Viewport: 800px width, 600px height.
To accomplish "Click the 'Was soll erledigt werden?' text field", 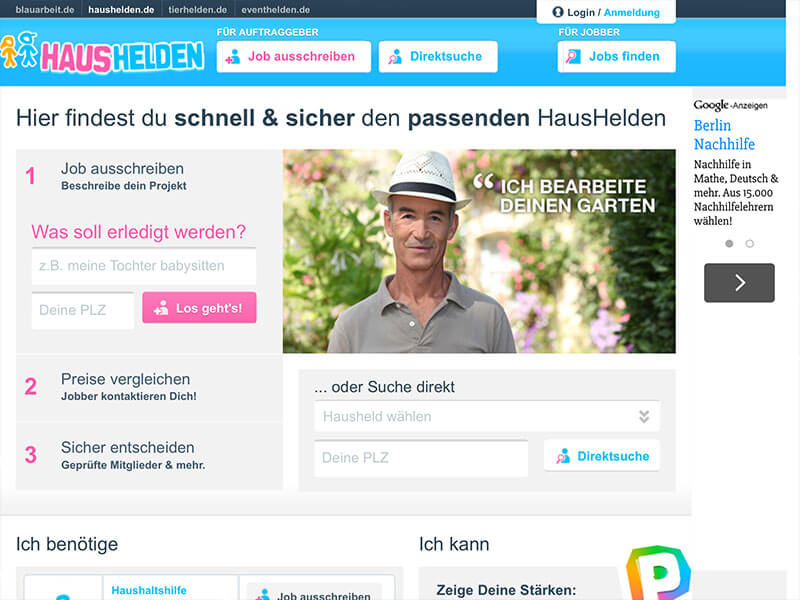I will [144, 266].
